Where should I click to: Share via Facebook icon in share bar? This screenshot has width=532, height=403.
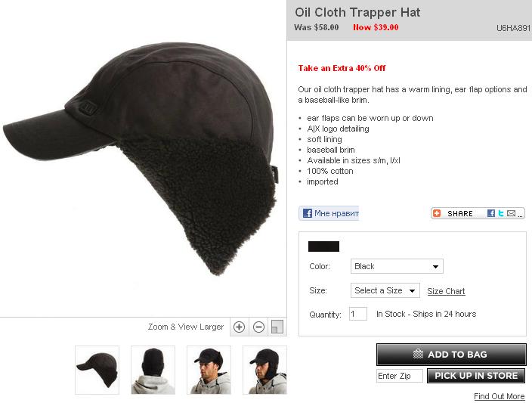point(491,213)
